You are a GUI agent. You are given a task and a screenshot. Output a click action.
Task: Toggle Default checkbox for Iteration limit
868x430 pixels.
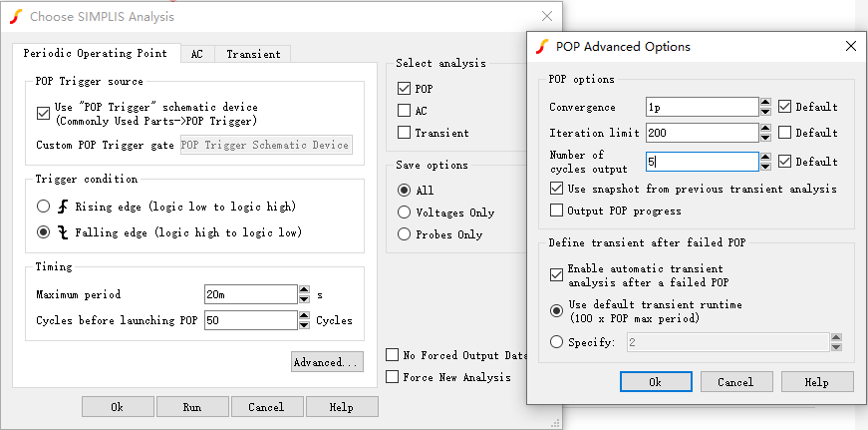click(x=784, y=133)
